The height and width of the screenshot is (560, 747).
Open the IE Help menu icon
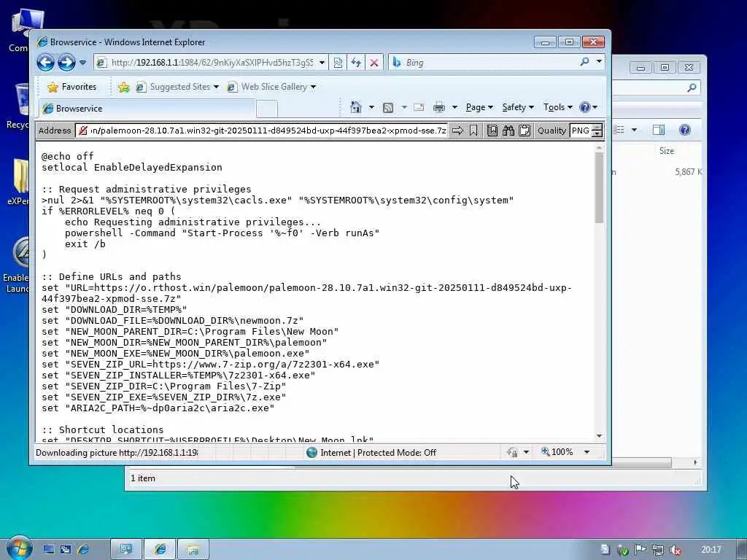pos(589,107)
